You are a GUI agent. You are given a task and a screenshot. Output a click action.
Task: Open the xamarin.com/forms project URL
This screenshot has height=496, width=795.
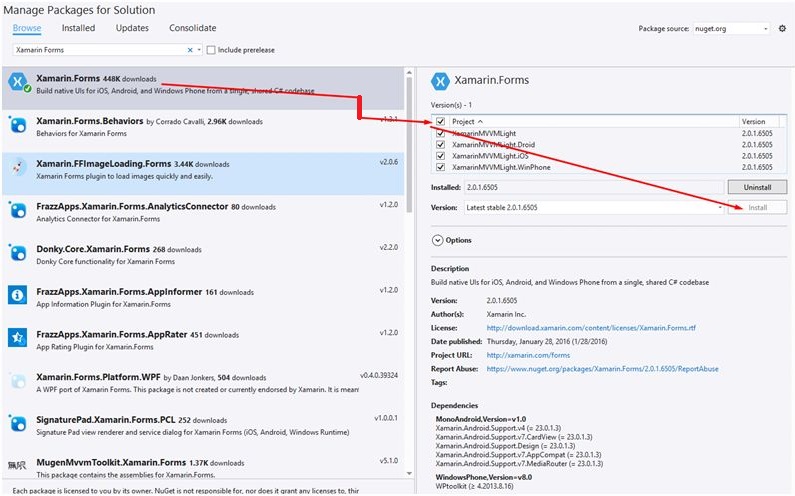pos(528,356)
